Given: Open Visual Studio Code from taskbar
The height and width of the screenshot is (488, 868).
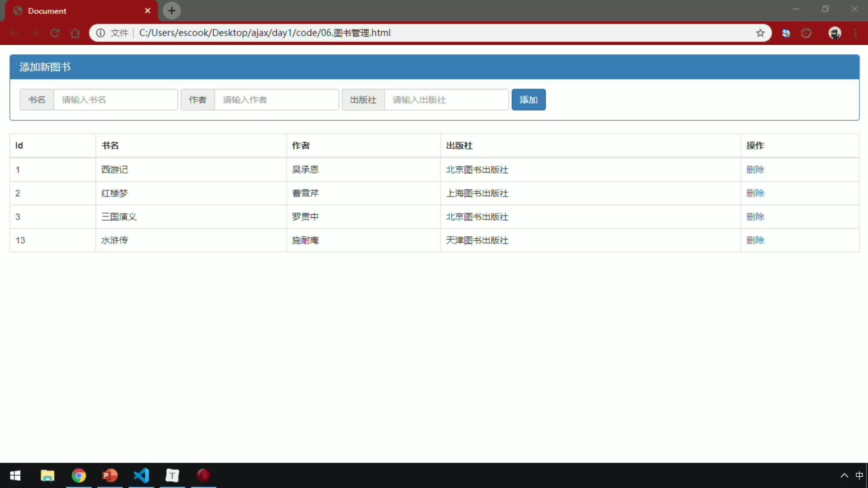Looking at the screenshot, I should [141, 475].
